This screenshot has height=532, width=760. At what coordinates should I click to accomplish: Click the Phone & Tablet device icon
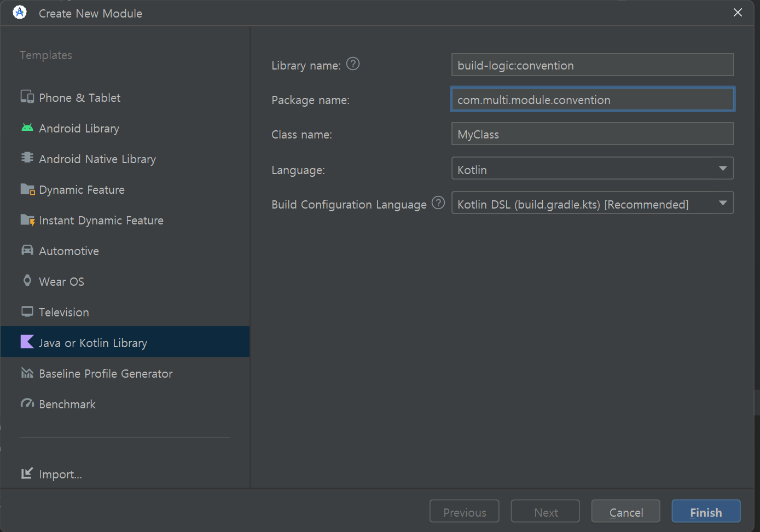[x=27, y=97]
